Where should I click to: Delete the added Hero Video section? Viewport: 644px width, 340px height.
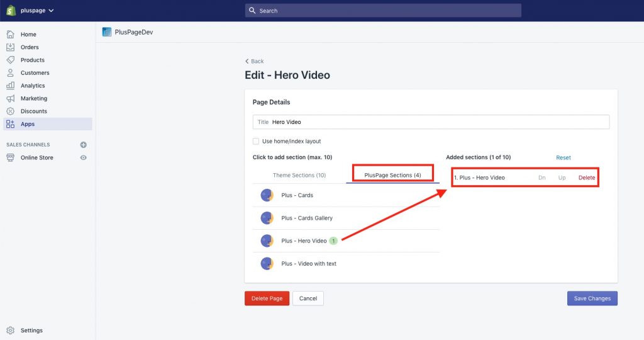click(587, 178)
